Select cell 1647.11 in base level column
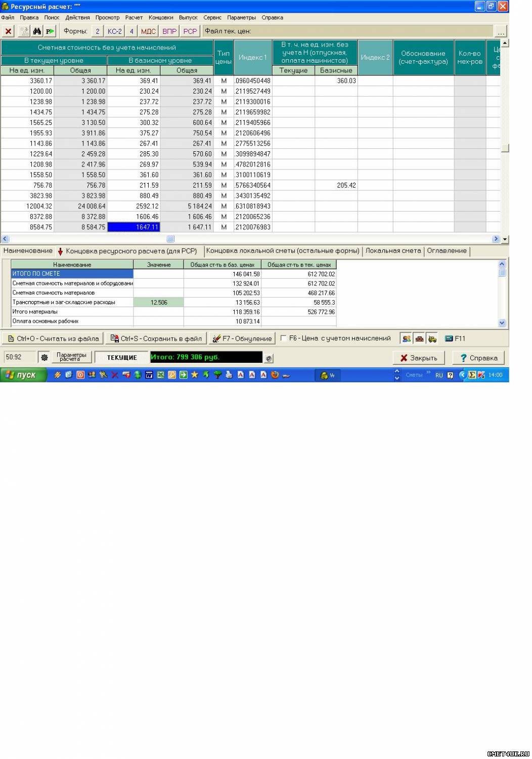This screenshot has height=759, width=532. click(134, 227)
